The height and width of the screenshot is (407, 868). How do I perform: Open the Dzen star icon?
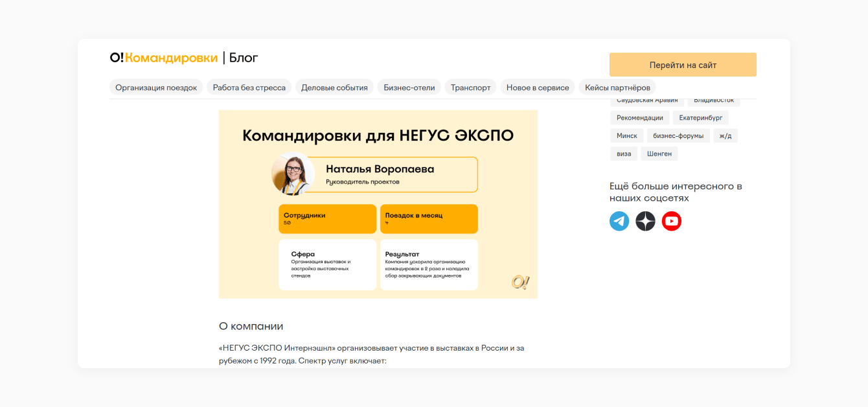645,221
